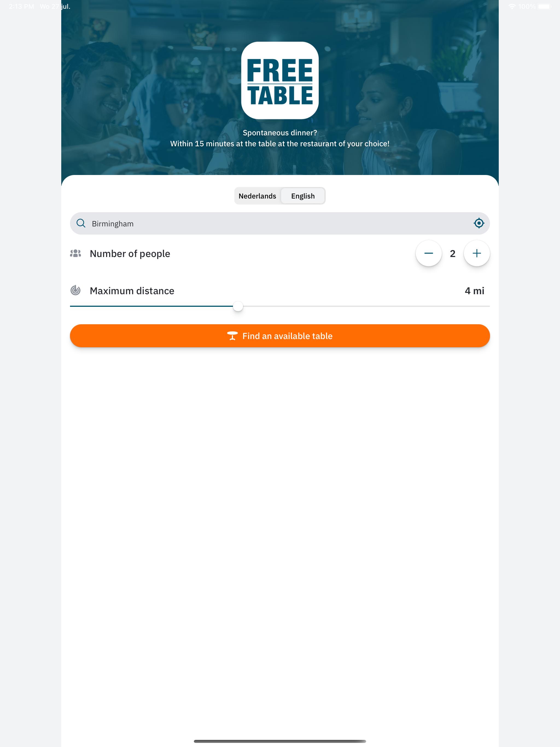Switch language to Nederlands
This screenshot has height=747, width=560.
257,196
